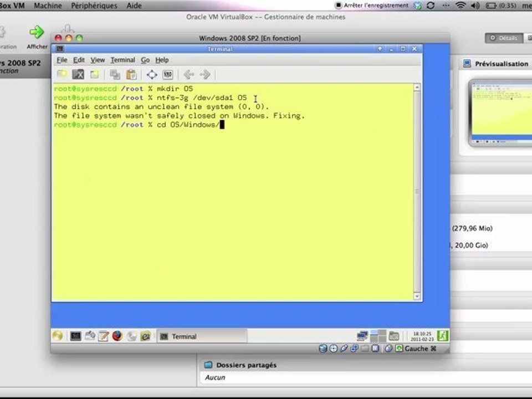Click the 'ntfs-3g /dev/sda1 OS' command line
Viewport: 532px width, 399px height.
[202, 98]
